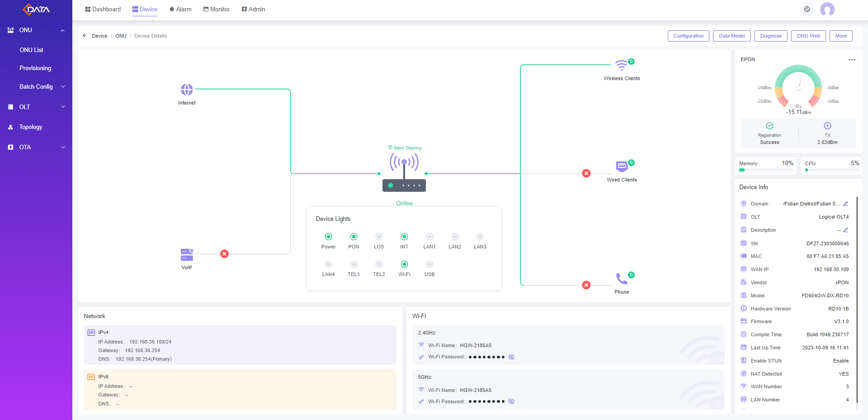Viewport: 868px width, 420px height.
Task: Click Last Up Time value 2023-10-09 16:11:41
Action: click(825, 348)
